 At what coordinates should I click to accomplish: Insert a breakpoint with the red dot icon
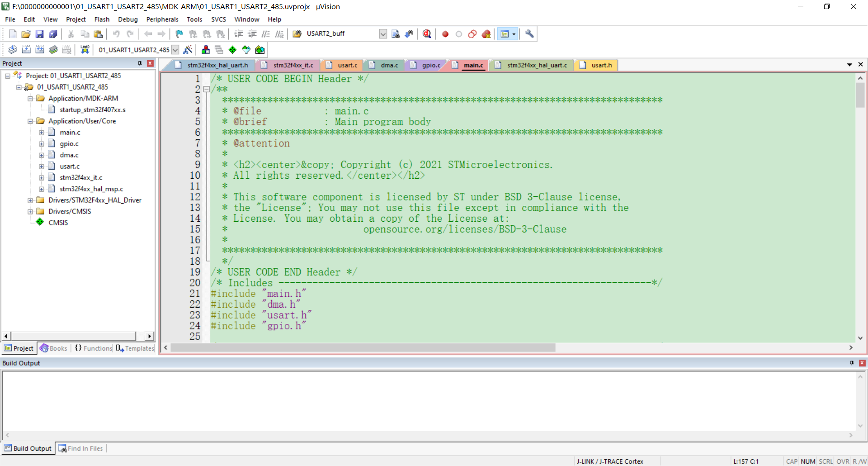tap(445, 34)
